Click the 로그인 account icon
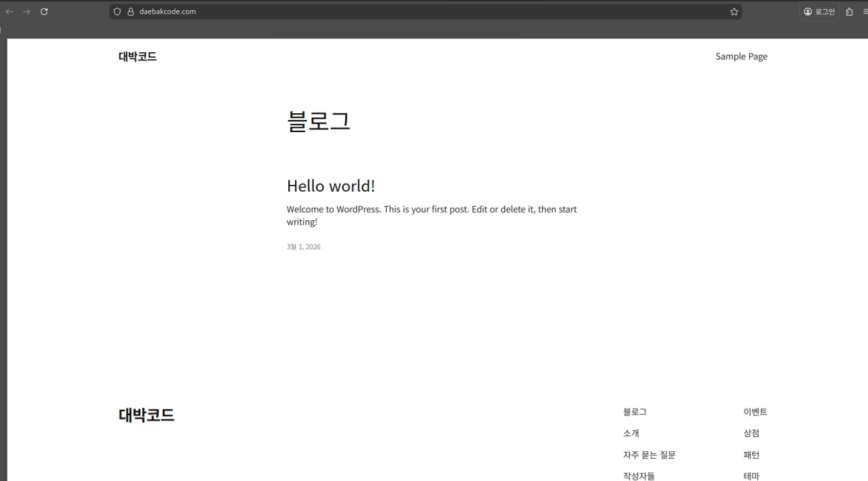Viewport: 868px width, 481px height. click(818, 12)
